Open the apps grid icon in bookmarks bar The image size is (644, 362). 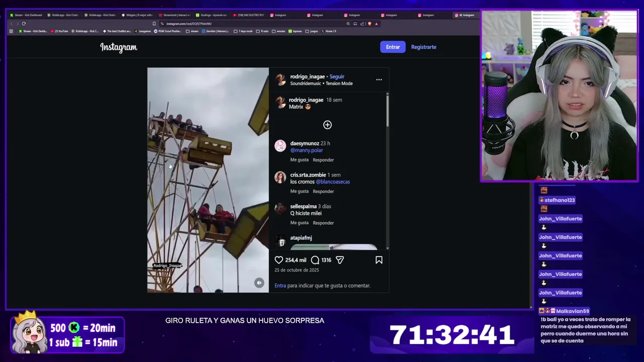click(11, 31)
